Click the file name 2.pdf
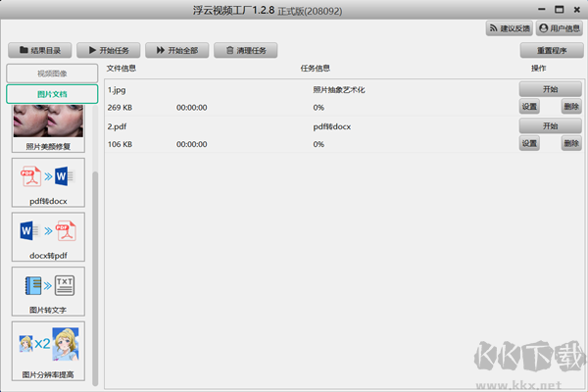588x392 pixels. tap(117, 126)
